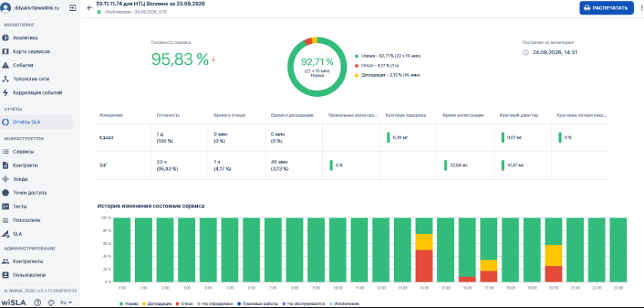
Task: Open Корреляция событий in the sidebar
Action: click(x=37, y=93)
